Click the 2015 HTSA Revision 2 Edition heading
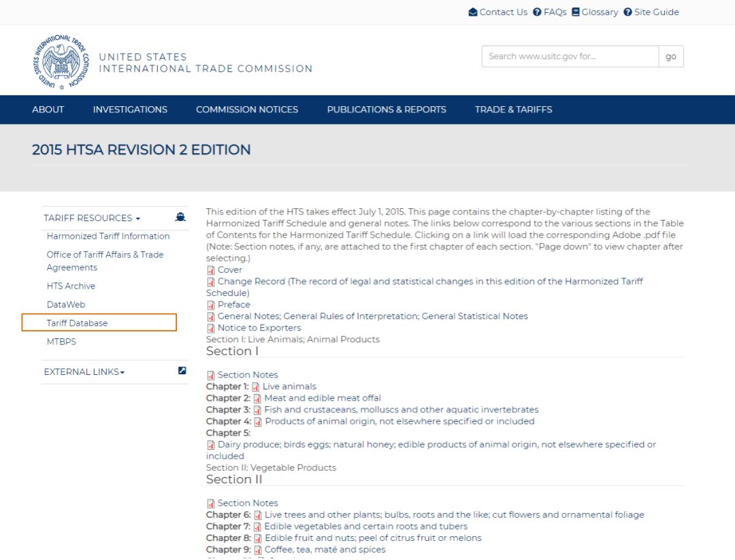 (x=141, y=150)
